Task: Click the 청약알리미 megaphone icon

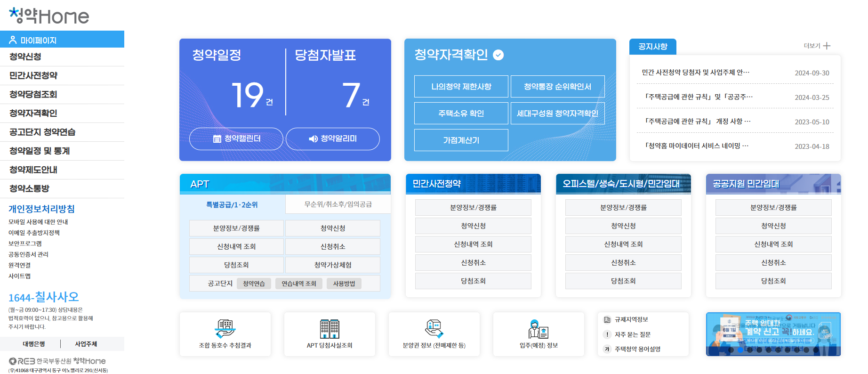Action: [x=313, y=139]
